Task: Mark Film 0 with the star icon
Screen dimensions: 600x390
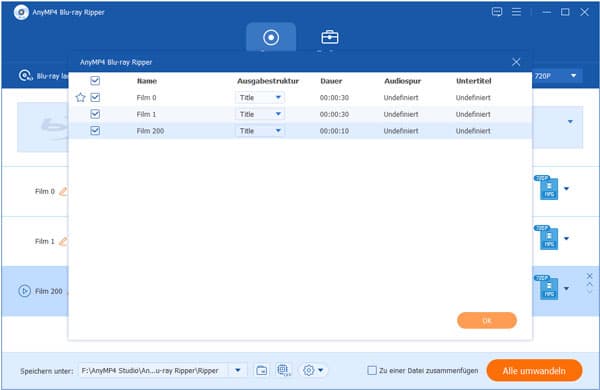Action: (80, 98)
